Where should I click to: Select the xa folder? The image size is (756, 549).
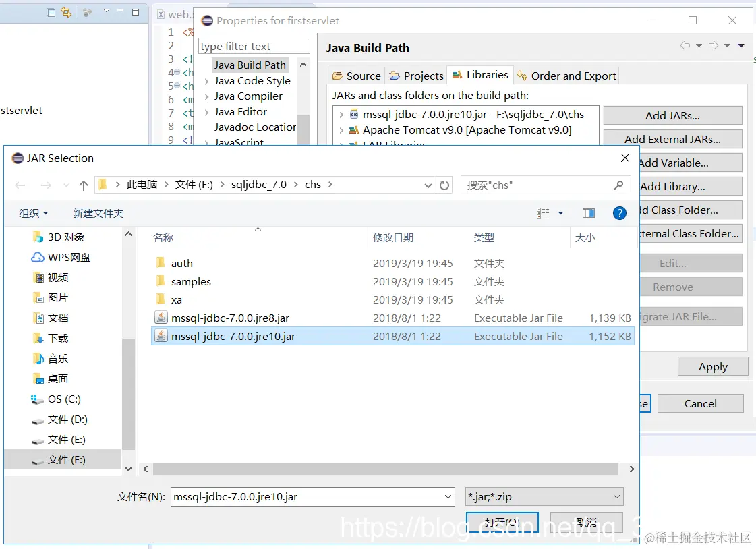(x=177, y=300)
